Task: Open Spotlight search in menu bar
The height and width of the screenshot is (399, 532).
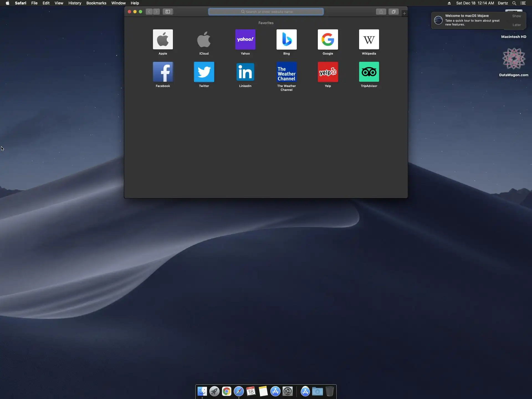Action: 514,3
